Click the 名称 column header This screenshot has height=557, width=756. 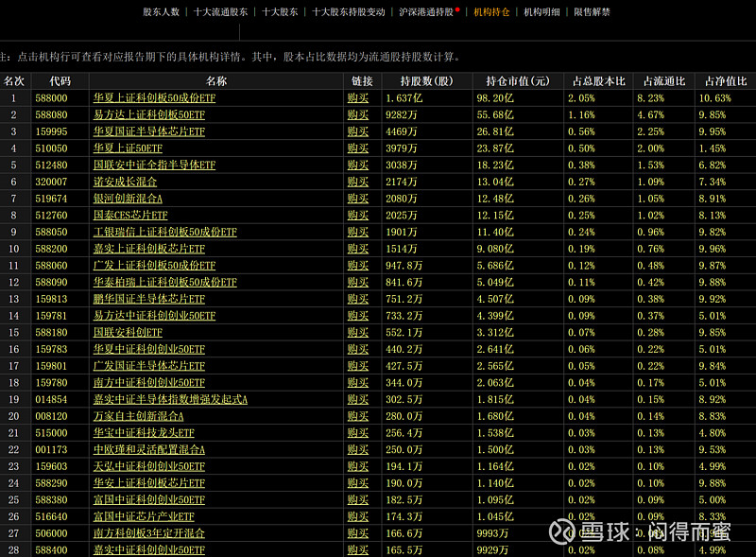tap(216, 81)
